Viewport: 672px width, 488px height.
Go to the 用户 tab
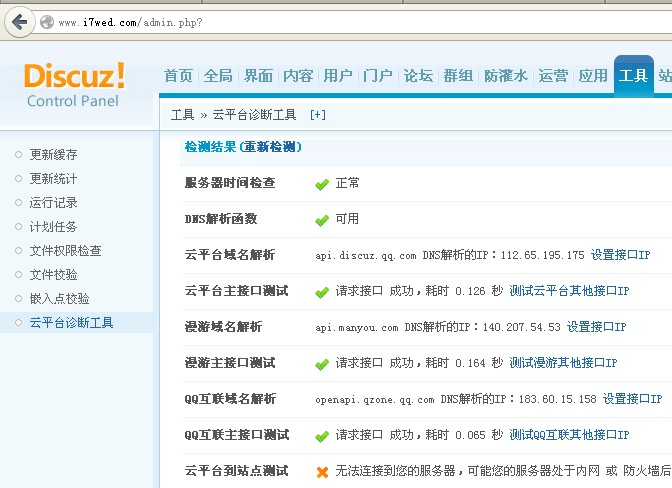click(x=338, y=76)
